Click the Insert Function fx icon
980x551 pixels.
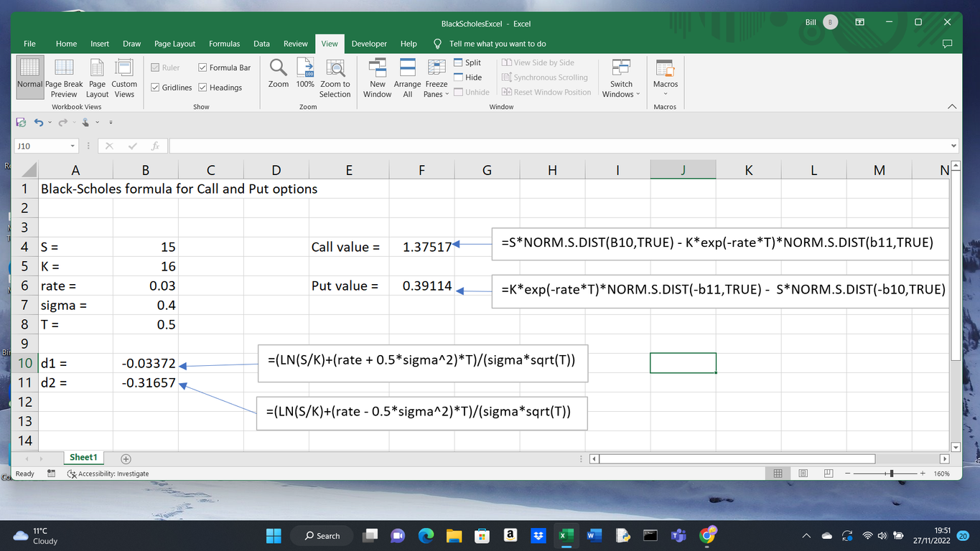coord(154,146)
